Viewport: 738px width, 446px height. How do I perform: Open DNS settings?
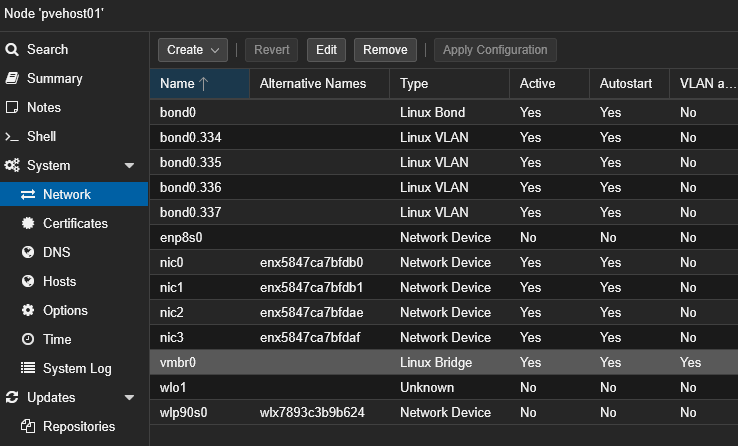pos(74,252)
